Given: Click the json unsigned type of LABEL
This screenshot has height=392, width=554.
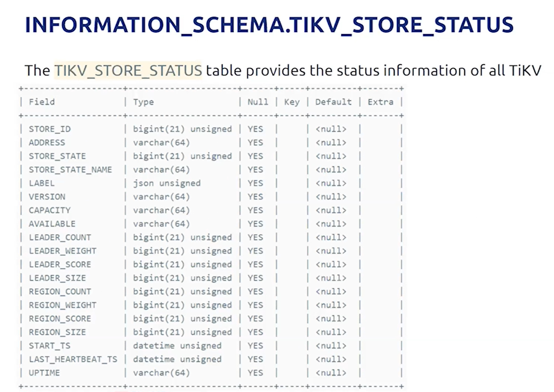Looking at the screenshot, I should [167, 183].
